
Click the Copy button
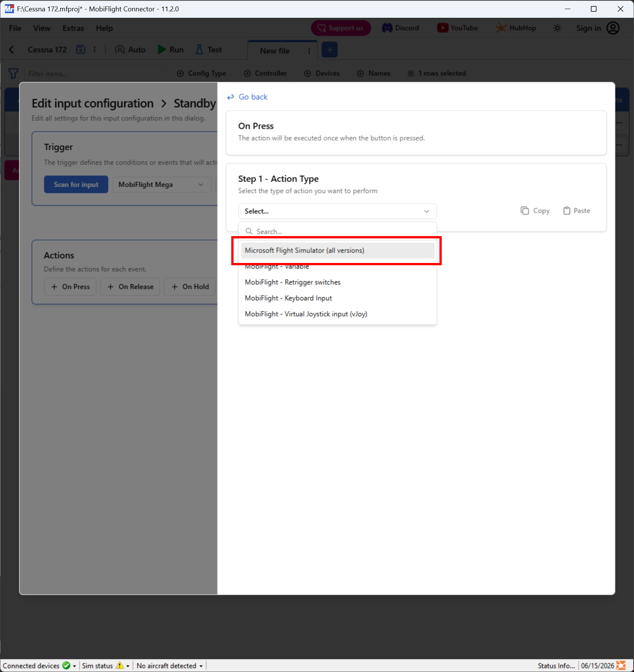535,211
